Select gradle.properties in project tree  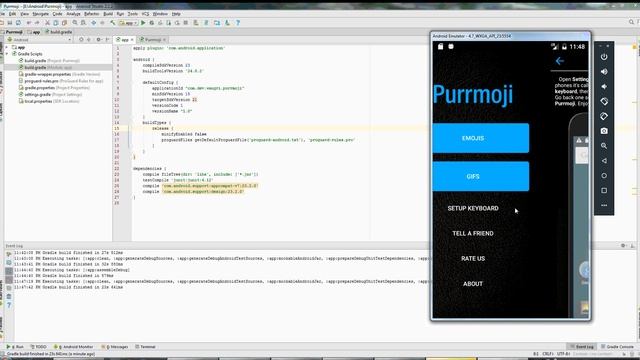(x=54, y=88)
